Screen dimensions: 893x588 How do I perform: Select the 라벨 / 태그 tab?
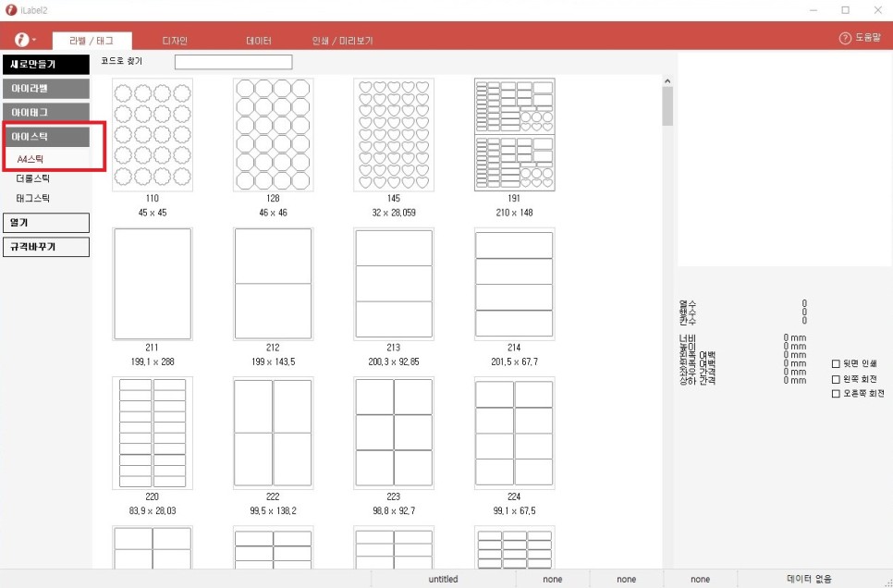(x=92, y=41)
